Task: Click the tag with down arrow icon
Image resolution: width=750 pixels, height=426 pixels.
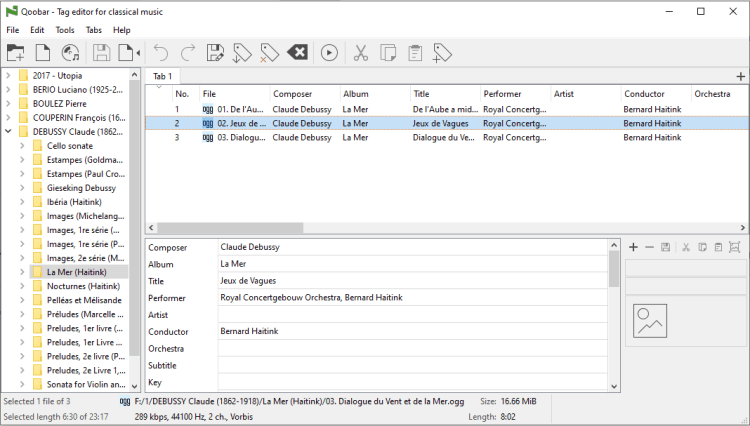Action: pos(242,53)
